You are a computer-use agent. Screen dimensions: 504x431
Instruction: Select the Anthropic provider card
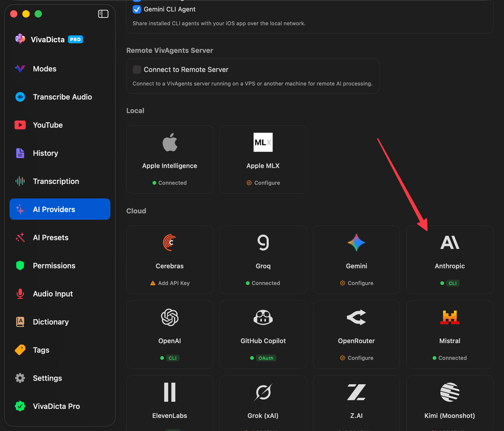(x=449, y=260)
